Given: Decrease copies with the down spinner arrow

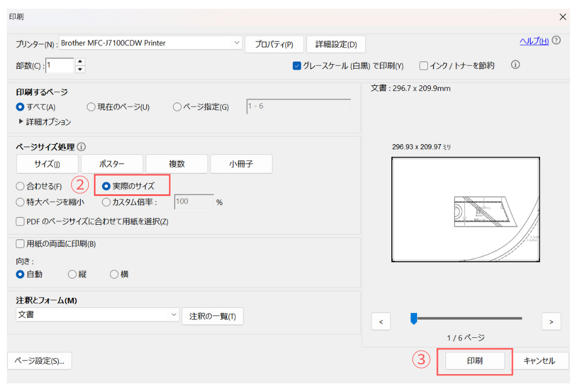Looking at the screenshot, I should point(80,70).
